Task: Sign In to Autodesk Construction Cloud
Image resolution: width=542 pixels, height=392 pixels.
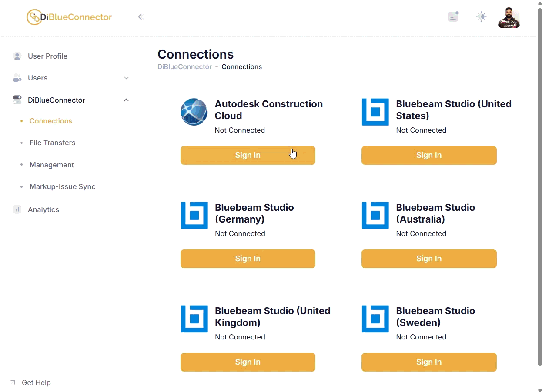Action: click(248, 155)
